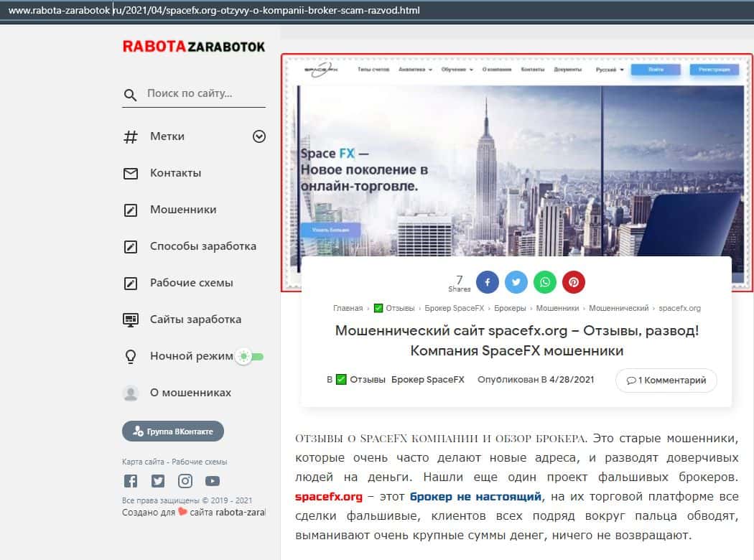Click the '7 Shares' counter

(460, 283)
